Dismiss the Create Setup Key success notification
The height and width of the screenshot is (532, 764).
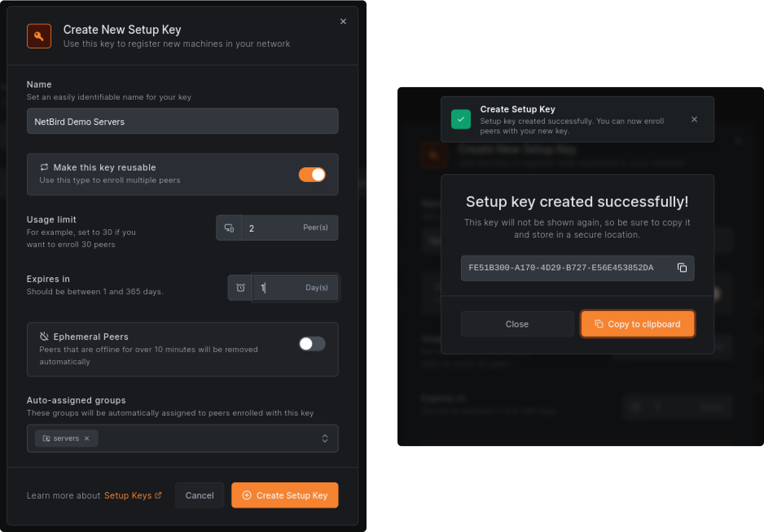point(694,119)
